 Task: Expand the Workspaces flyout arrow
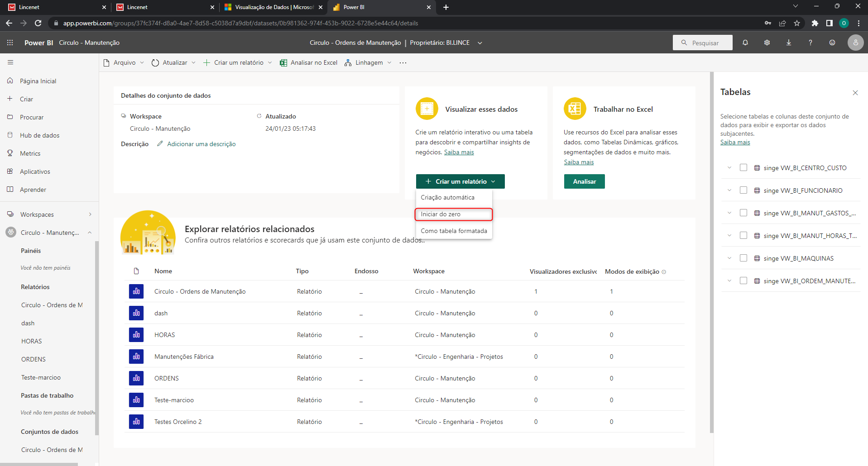90,214
